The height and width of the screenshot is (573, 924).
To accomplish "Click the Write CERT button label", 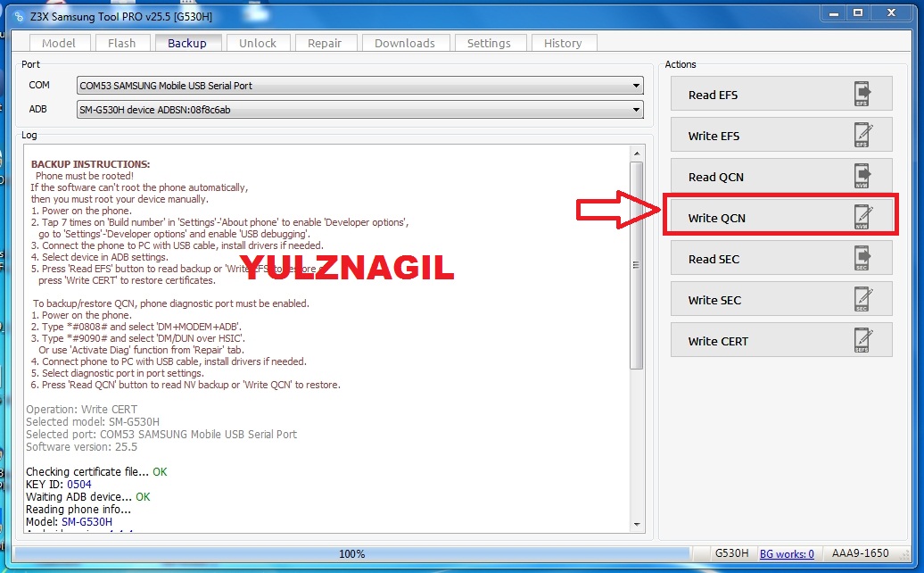I will 718,341.
